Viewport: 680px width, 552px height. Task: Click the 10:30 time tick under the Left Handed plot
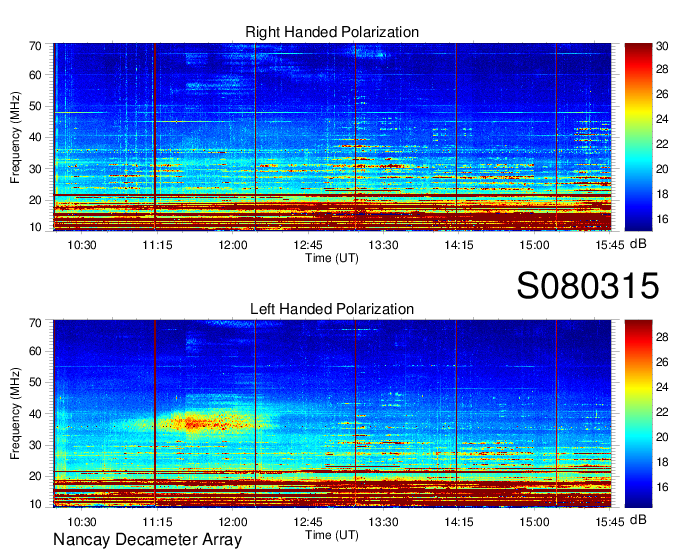[82, 522]
